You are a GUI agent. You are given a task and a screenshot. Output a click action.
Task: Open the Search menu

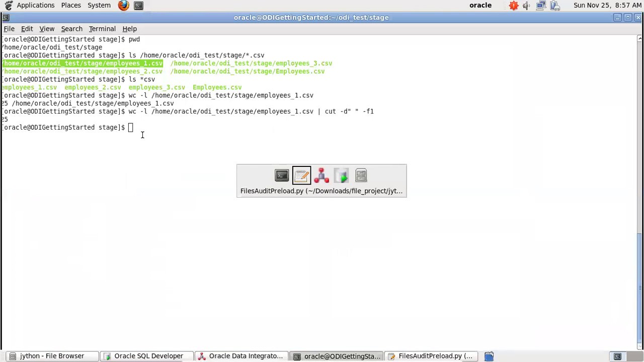click(x=71, y=29)
